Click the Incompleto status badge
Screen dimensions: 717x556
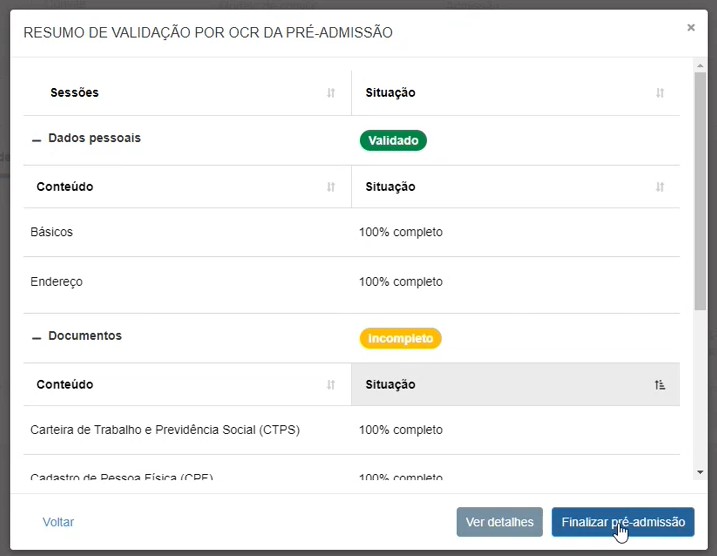tap(400, 339)
